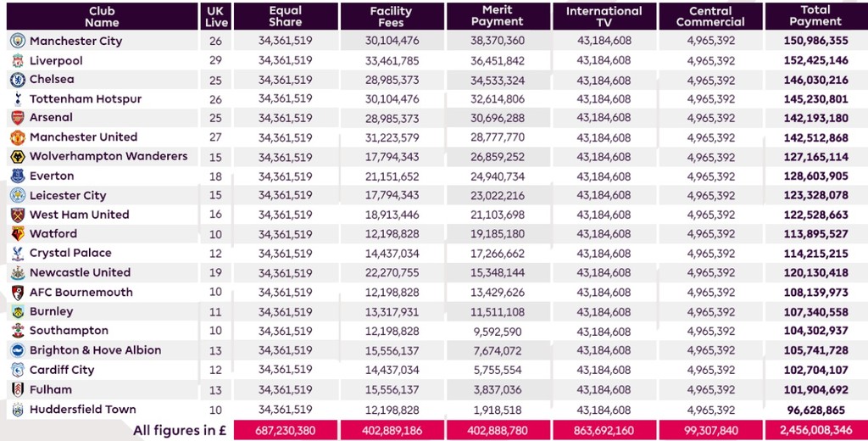
Task: Click the Manchester City club crest
Action: [x=17, y=41]
